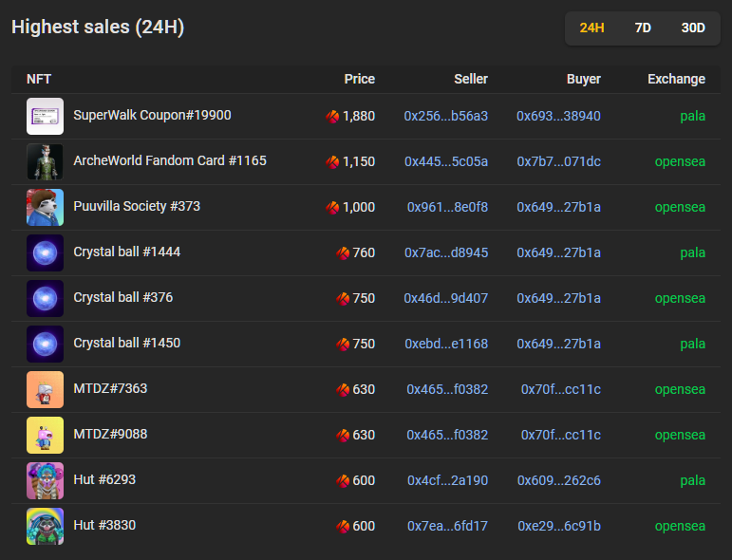Screen dimensions: 732x560
Task: Open pala exchange link for SuperWalk Coupon
Action: pos(692,116)
